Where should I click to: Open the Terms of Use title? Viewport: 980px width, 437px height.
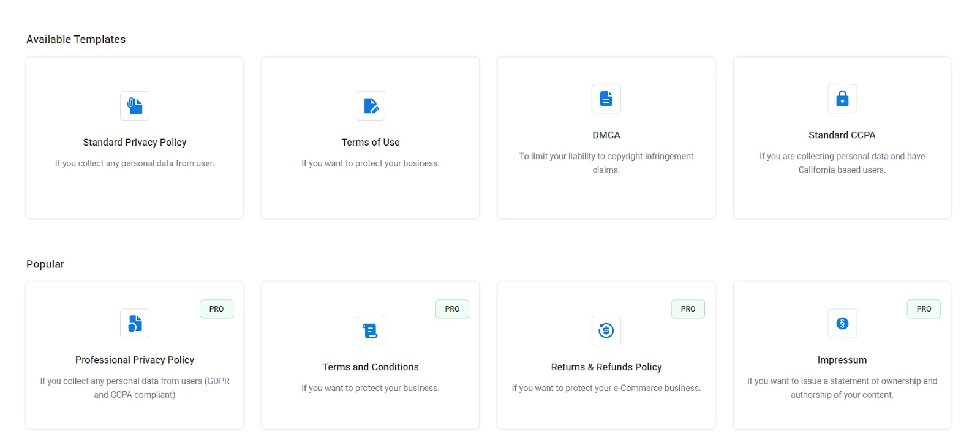coord(371,142)
